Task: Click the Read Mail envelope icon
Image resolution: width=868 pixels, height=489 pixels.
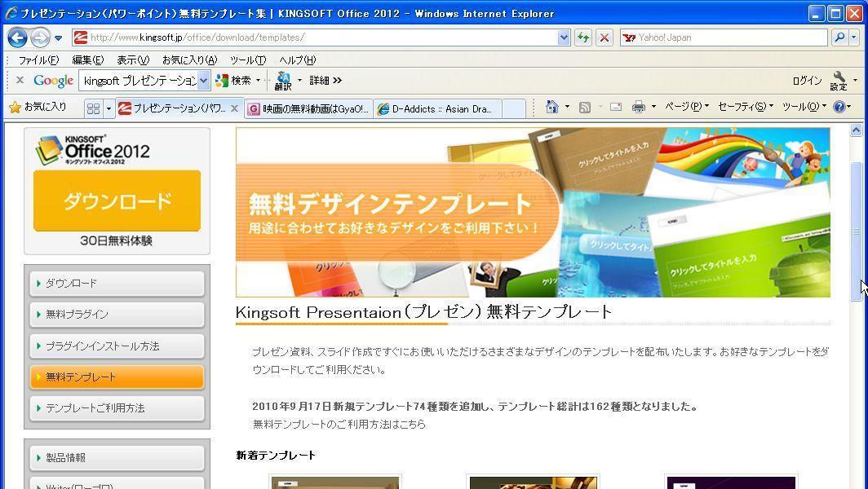Action: [616, 108]
